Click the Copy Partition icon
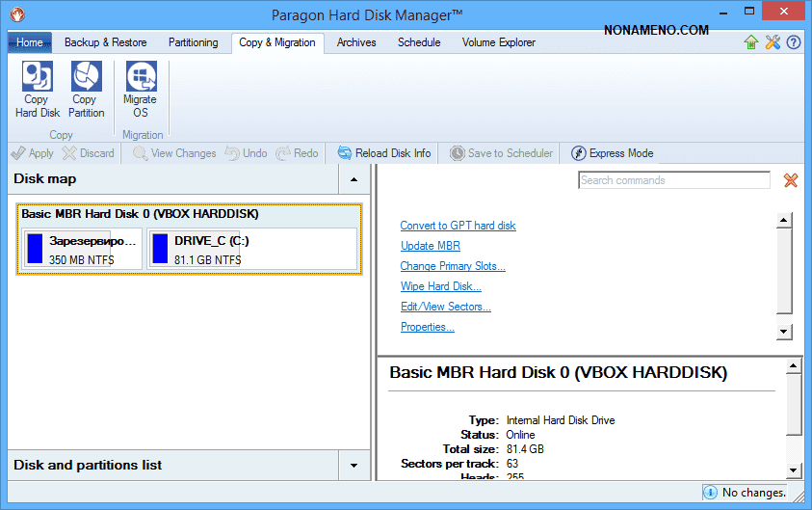 pos(86,77)
